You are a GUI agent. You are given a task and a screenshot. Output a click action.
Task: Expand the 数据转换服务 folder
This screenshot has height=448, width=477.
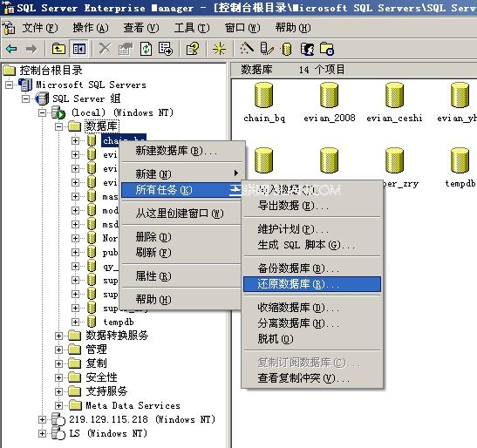58,336
